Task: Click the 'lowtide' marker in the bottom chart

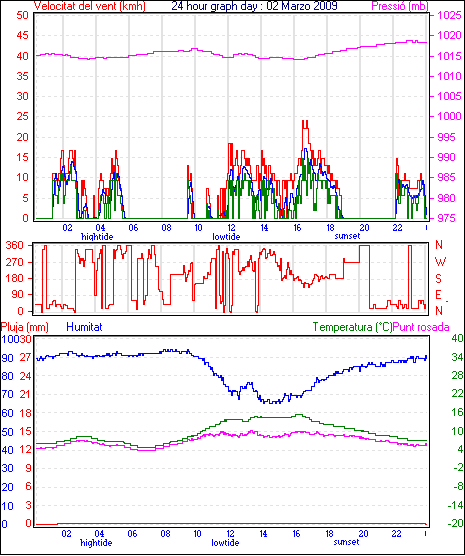Action: click(225, 543)
